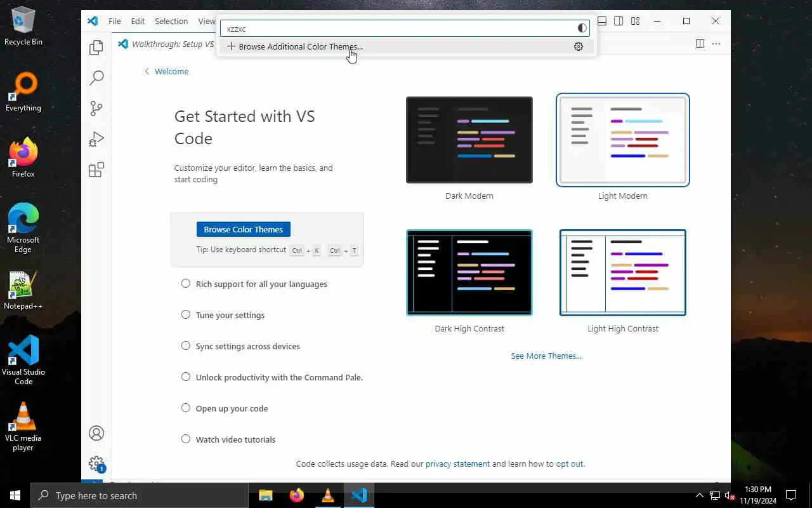Toggle the color theme icon in quick pick input
The height and width of the screenshot is (508, 812).
pyautogui.click(x=582, y=28)
